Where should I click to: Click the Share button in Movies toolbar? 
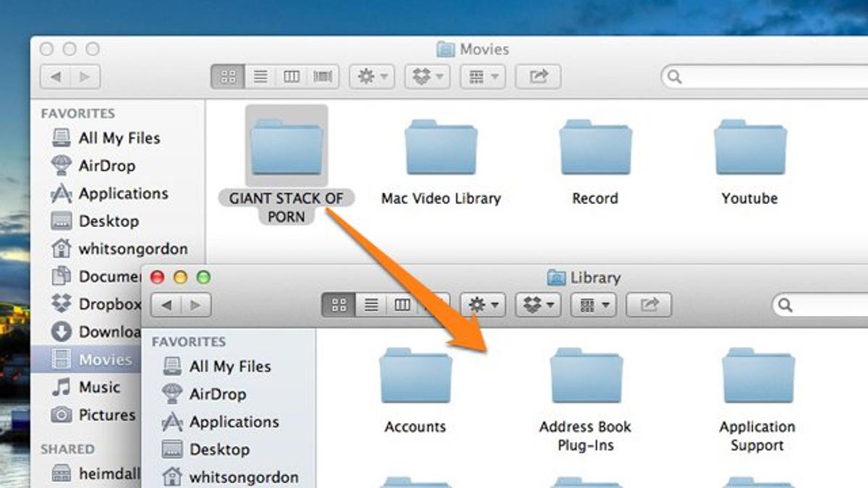click(538, 77)
